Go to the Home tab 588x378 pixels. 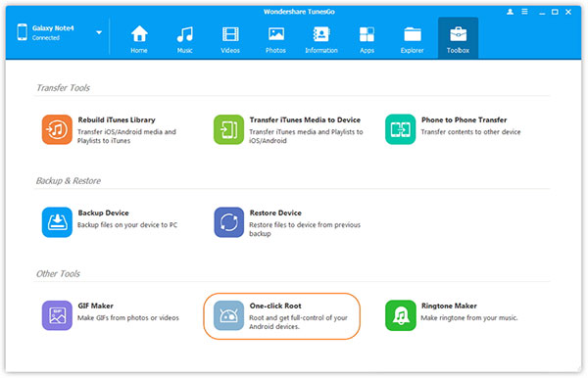click(139, 39)
